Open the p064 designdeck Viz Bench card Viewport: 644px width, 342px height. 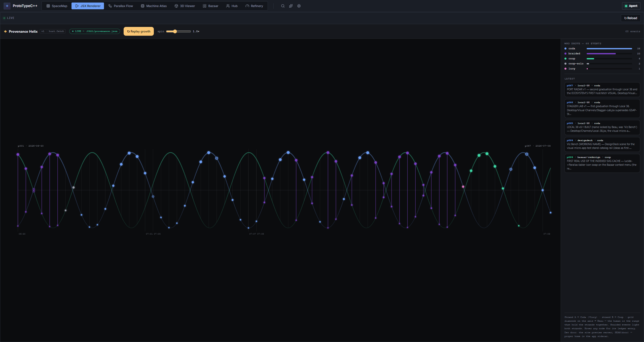(602, 144)
